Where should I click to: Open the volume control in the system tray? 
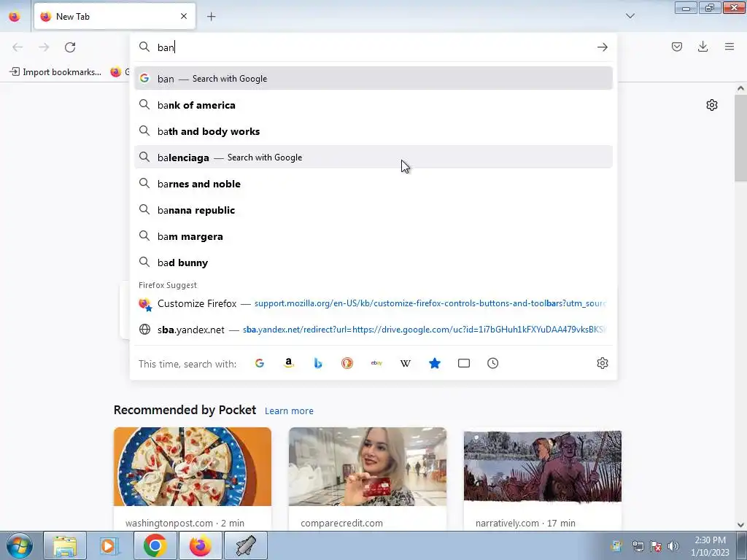(x=673, y=546)
